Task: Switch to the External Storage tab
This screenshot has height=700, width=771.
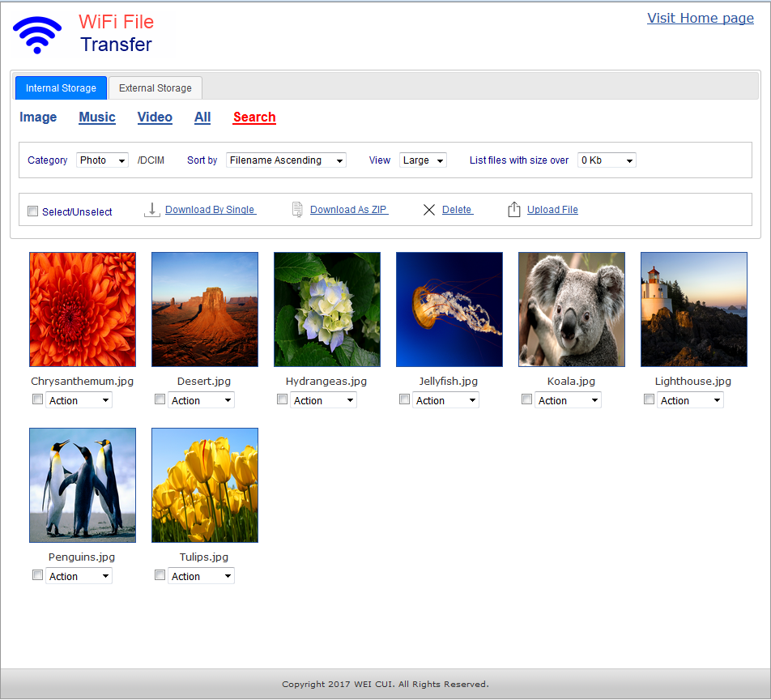Action: [x=155, y=88]
